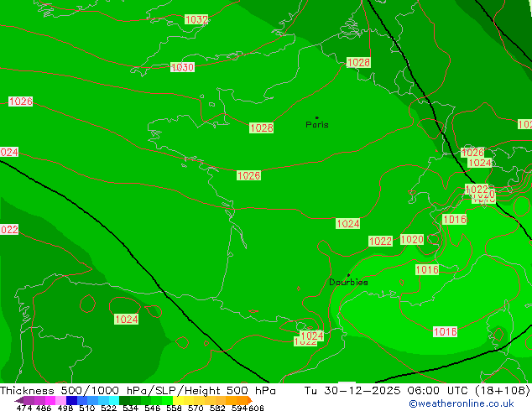Click the 486 legend scale value

44,408
